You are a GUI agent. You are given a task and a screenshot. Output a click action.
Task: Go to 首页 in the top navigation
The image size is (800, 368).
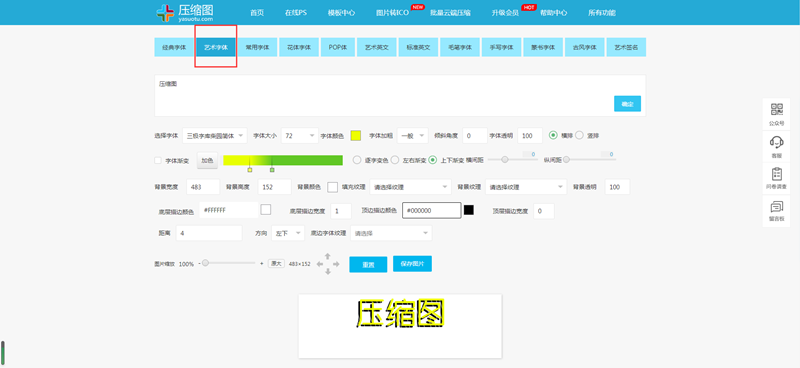(x=257, y=13)
